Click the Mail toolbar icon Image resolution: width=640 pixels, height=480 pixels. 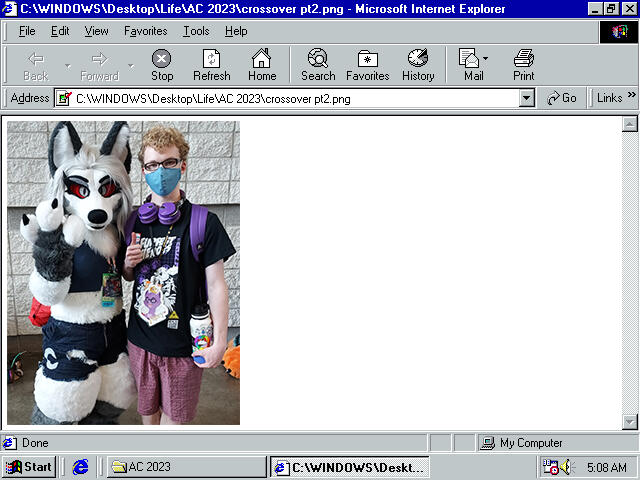470,65
